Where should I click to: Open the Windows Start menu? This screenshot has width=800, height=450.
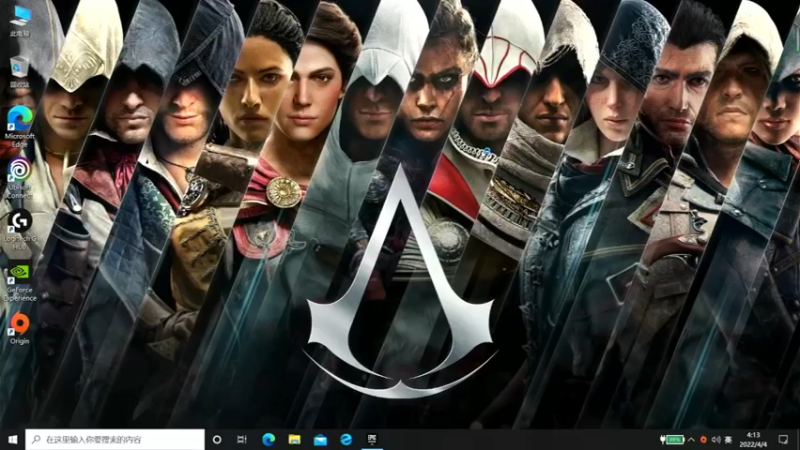[12, 439]
